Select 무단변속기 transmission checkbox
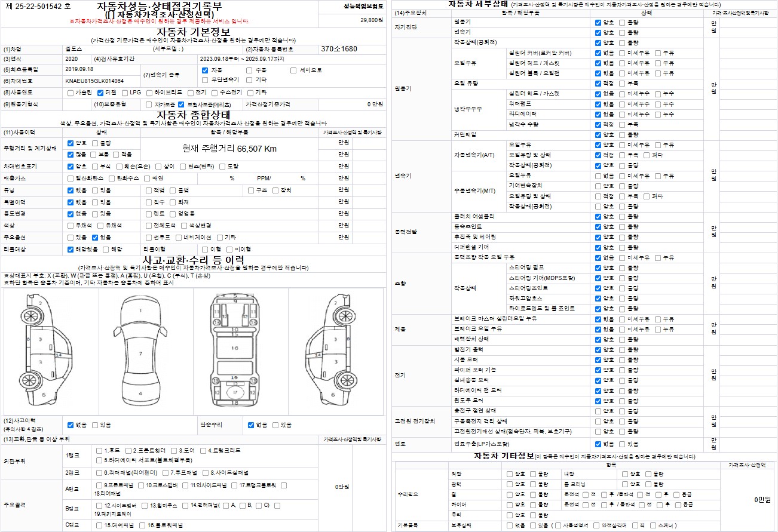778x532 pixels. [205, 79]
